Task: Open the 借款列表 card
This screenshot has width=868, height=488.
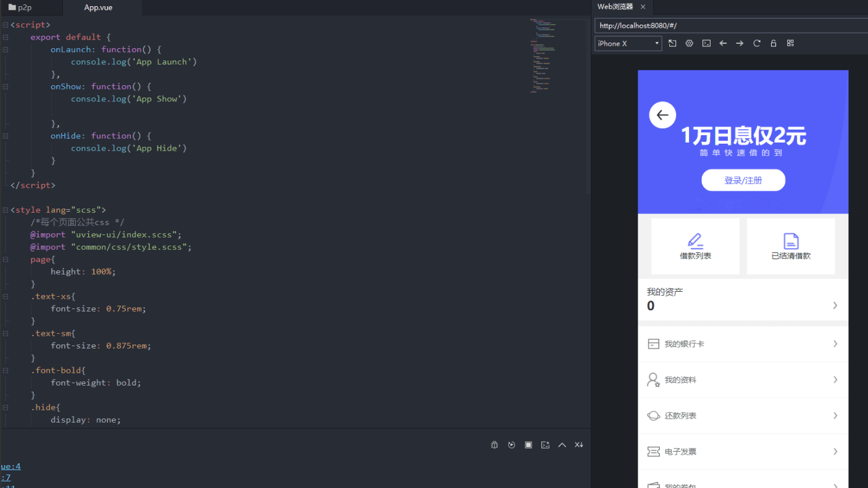Action: coord(695,246)
